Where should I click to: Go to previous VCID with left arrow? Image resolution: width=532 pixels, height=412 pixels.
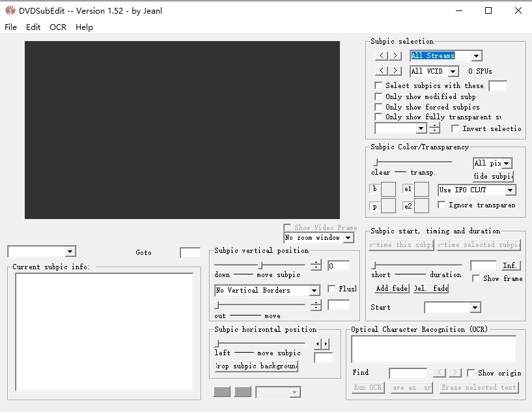click(x=382, y=71)
